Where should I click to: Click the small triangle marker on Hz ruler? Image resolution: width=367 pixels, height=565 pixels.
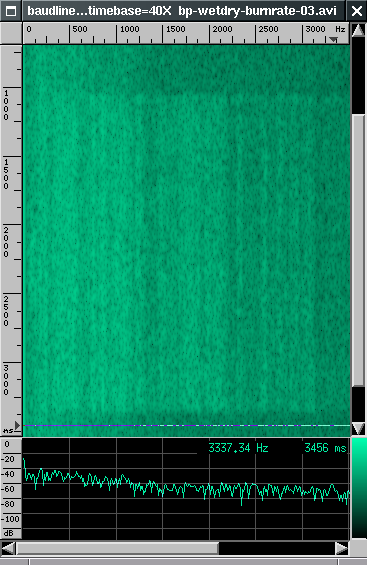click(x=333, y=39)
